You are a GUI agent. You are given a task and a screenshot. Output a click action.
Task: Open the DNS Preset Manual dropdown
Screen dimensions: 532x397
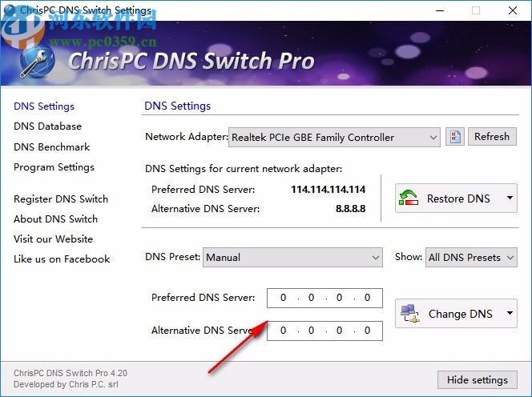pos(292,257)
